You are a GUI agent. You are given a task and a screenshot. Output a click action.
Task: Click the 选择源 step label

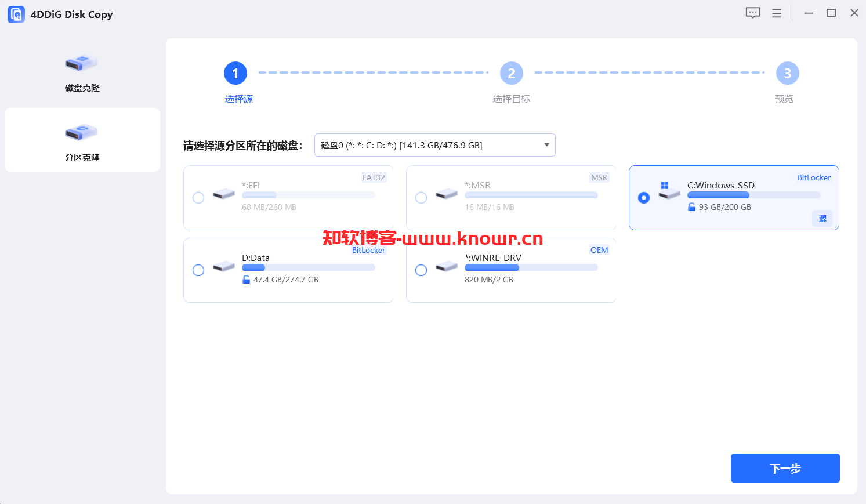(x=239, y=99)
